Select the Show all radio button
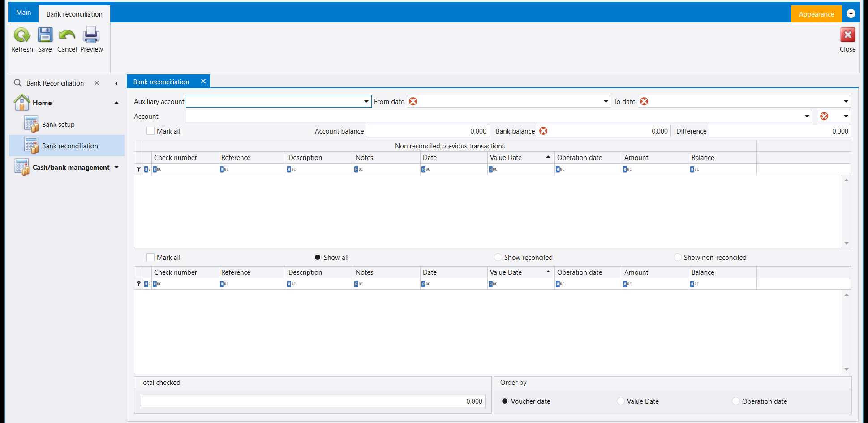 pos(318,257)
